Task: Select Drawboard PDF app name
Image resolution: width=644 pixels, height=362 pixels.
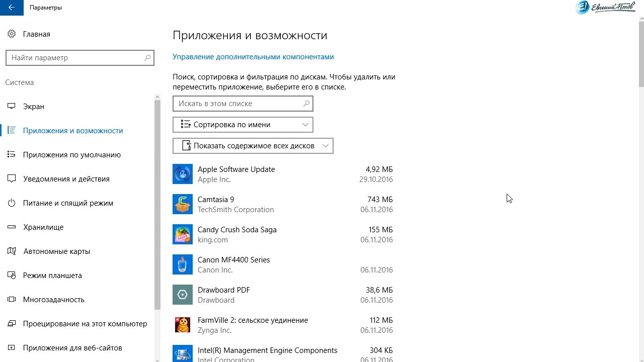Action: [224, 290]
